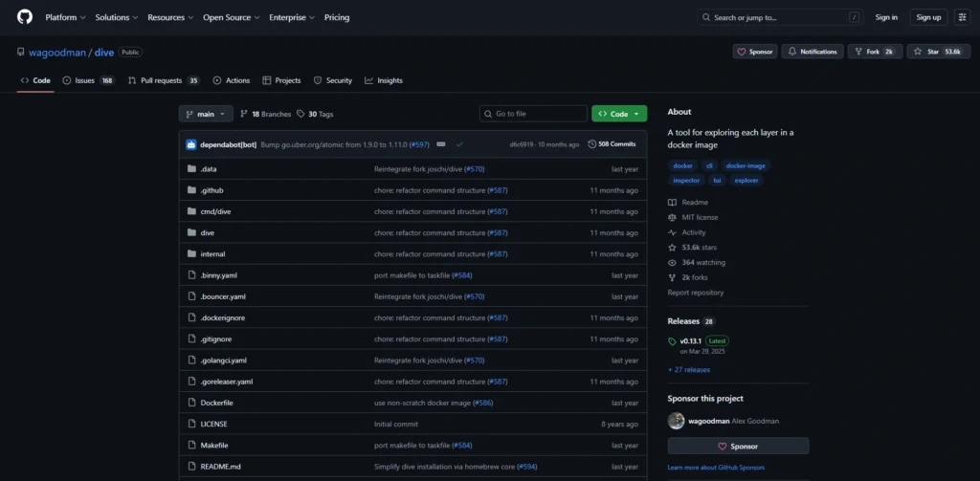Screen dimensions: 980x481
Task: Click the wagoodman sponsor avatar
Action: point(676,421)
